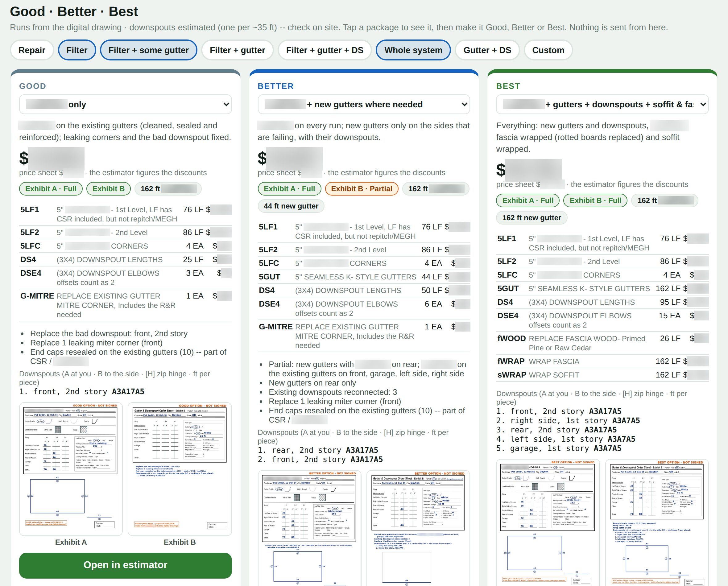The width and height of the screenshot is (728, 586).
Task: Click the fWRAP 'WRAP FASCIA' row
Action: pyautogui.click(x=602, y=361)
